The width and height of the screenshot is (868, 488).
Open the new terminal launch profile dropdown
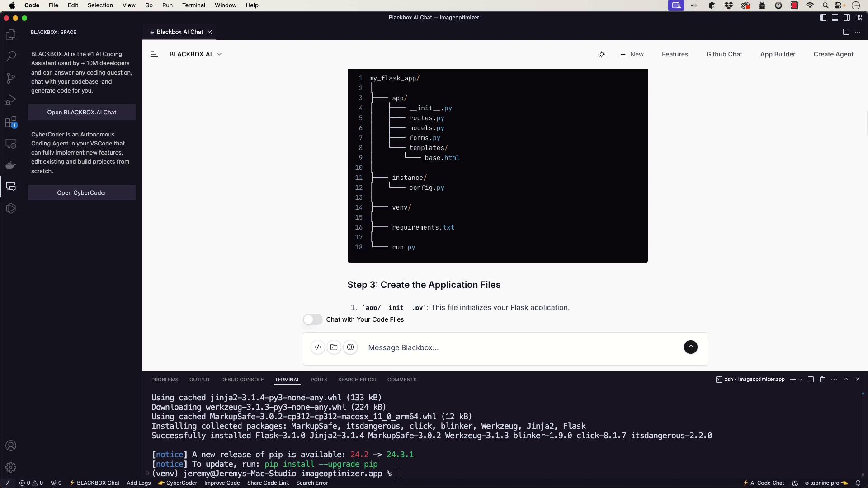click(x=801, y=380)
